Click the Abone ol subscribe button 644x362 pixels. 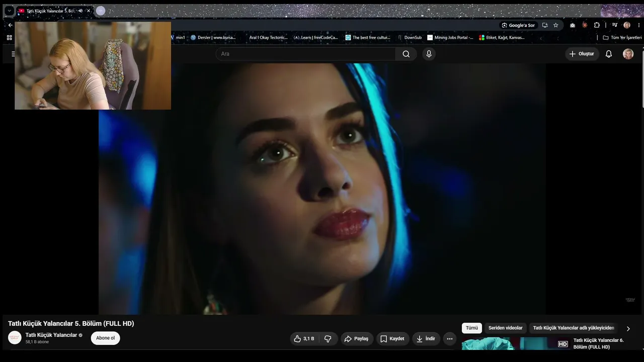[105, 338]
